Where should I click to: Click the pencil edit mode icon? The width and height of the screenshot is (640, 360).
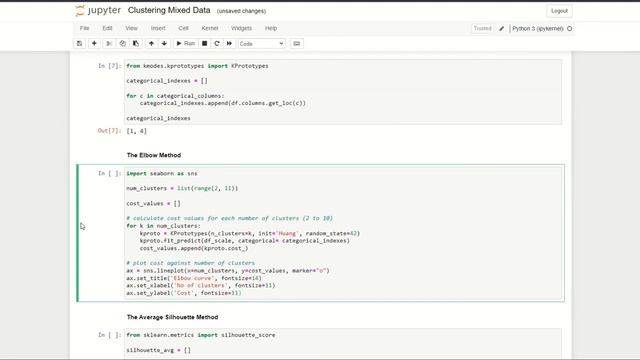click(x=502, y=29)
